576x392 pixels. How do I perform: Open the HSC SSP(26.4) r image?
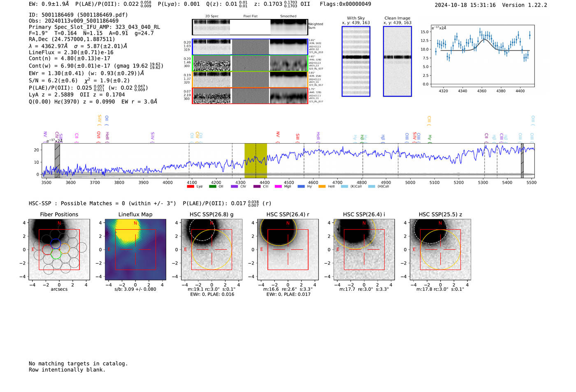click(288, 250)
